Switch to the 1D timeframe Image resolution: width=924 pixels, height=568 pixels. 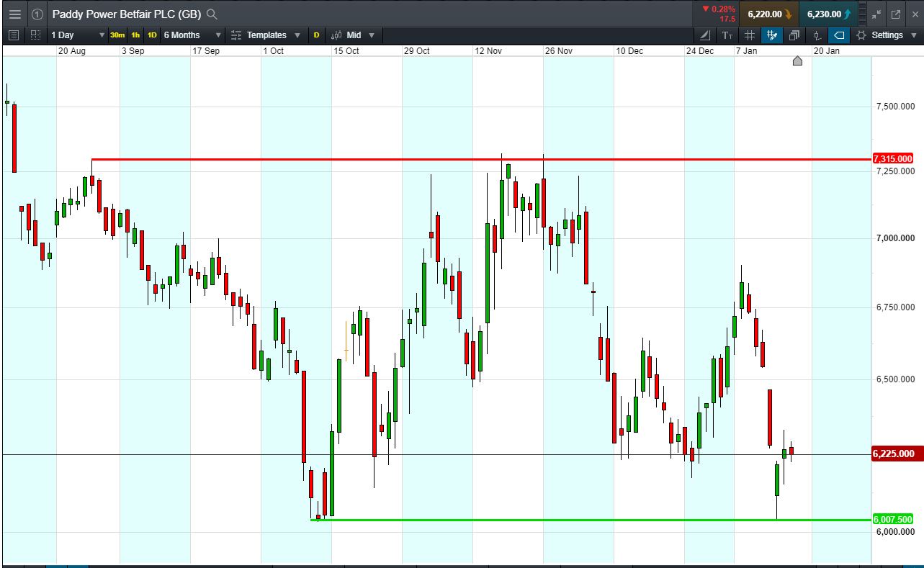[152, 35]
